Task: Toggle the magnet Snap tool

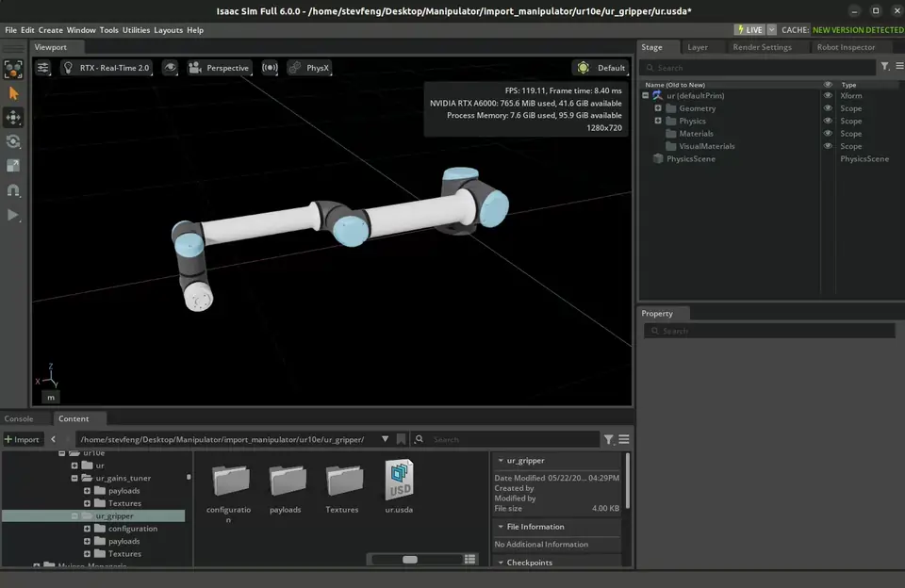Action: coord(13,190)
